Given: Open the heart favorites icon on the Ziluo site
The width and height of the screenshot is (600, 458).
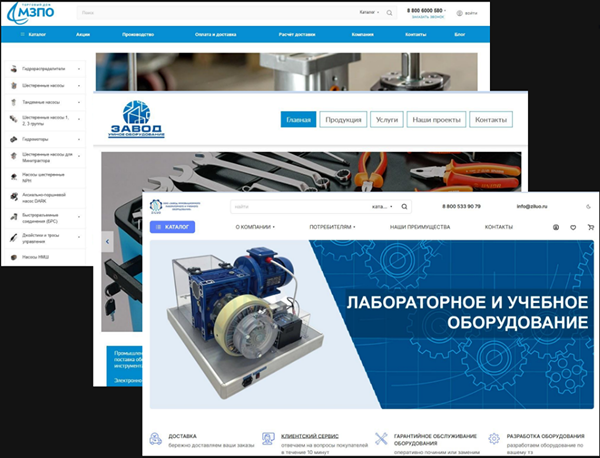Looking at the screenshot, I should click(573, 227).
